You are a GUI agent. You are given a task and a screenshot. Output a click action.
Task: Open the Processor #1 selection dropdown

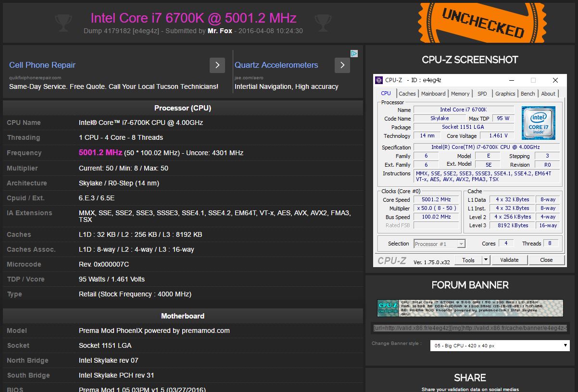pos(440,244)
